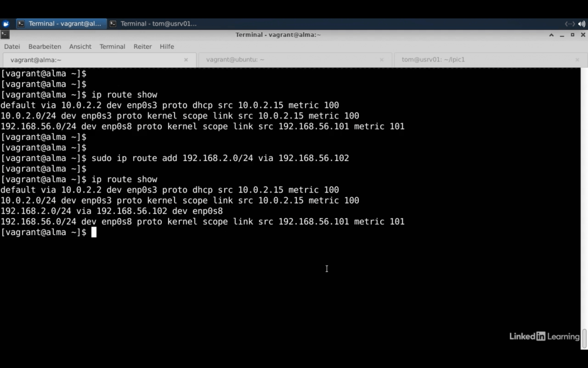588x368 pixels.
Task: Switch to taskbar window Terminal - tom@usrv01
Action: click(153, 24)
